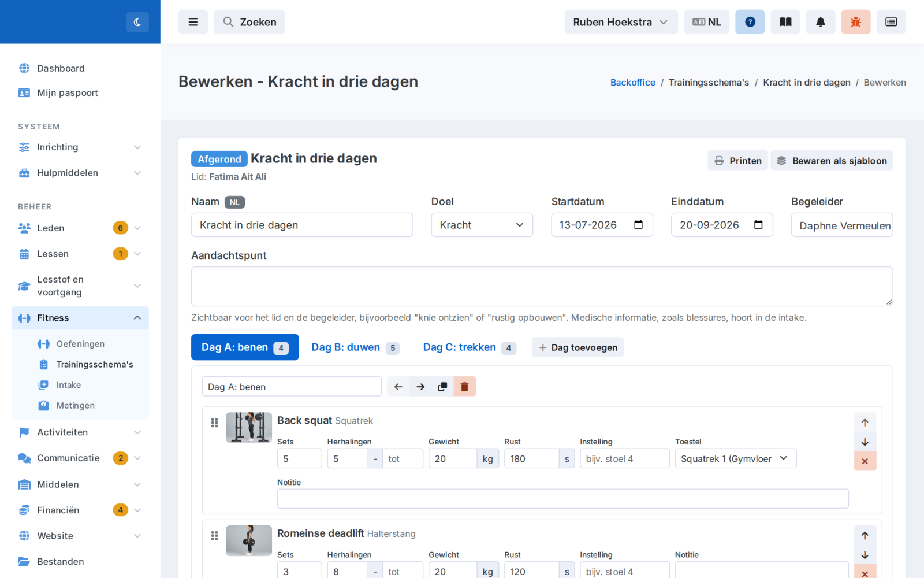Switch to Dag B: duwen tab
924x578 pixels.
pos(355,347)
